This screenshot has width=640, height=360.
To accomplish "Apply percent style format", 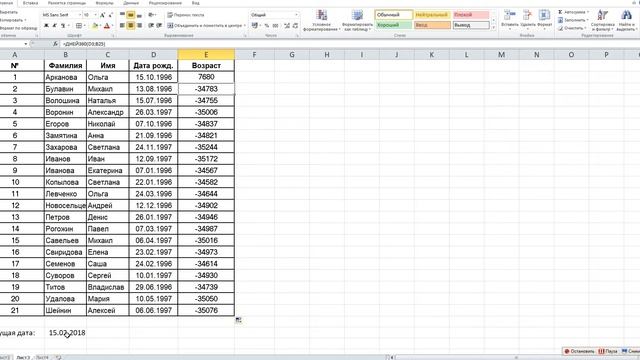I will (x=267, y=26).
